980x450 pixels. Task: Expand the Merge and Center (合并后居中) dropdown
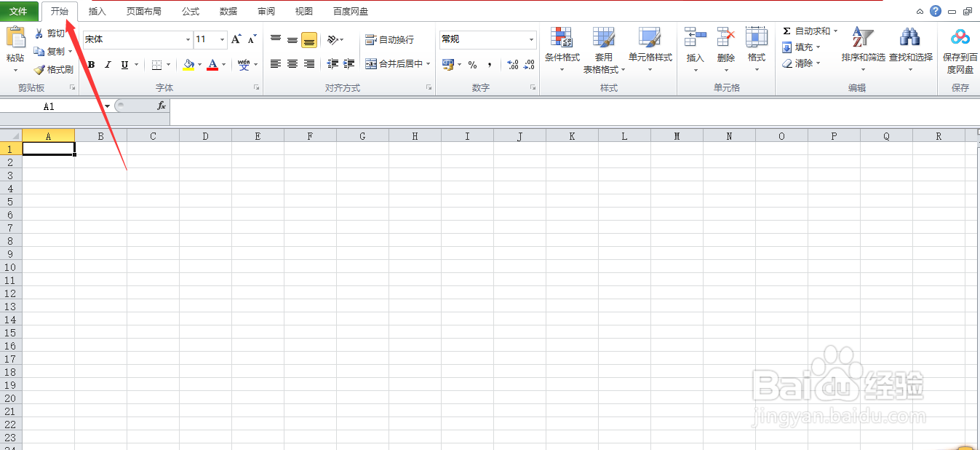tap(429, 64)
